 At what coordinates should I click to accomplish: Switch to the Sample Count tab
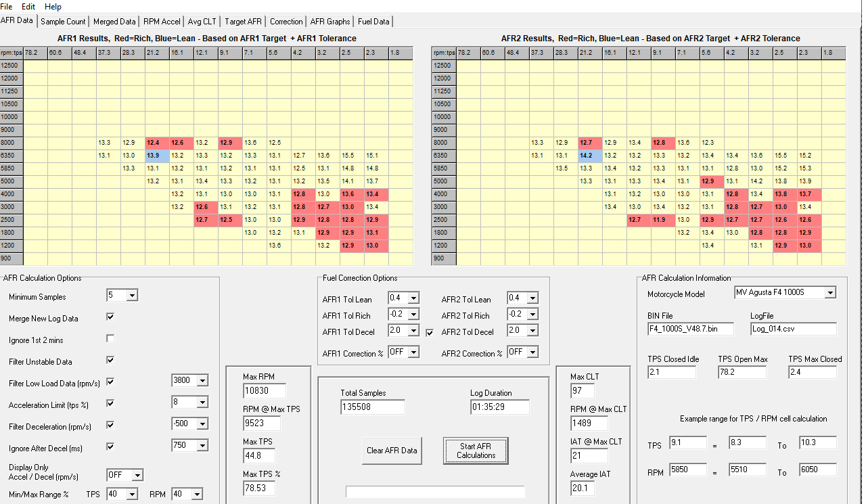[x=63, y=21]
